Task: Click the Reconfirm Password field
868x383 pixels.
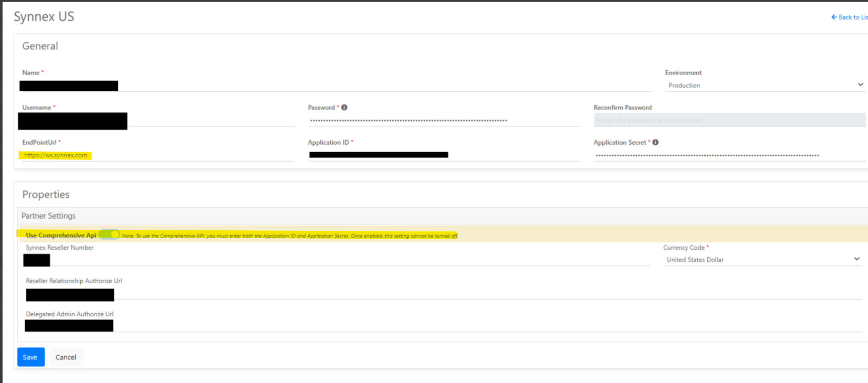Action: (729, 120)
